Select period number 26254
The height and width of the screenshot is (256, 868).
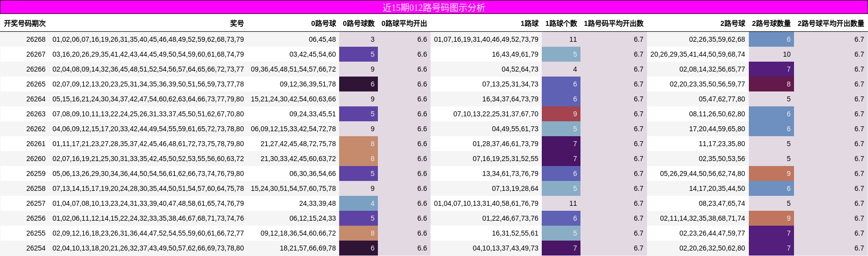tap(36, 248)
